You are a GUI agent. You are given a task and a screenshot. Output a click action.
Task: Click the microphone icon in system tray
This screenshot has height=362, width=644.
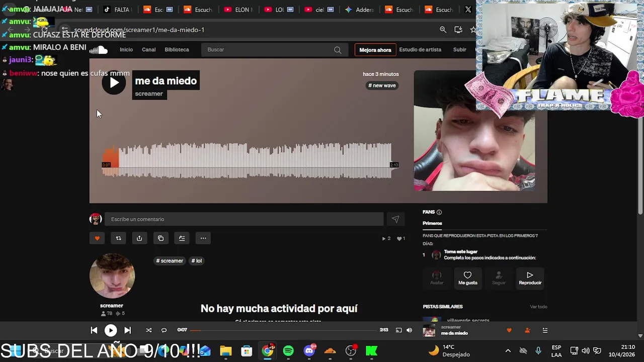click(x=538, y=351)
